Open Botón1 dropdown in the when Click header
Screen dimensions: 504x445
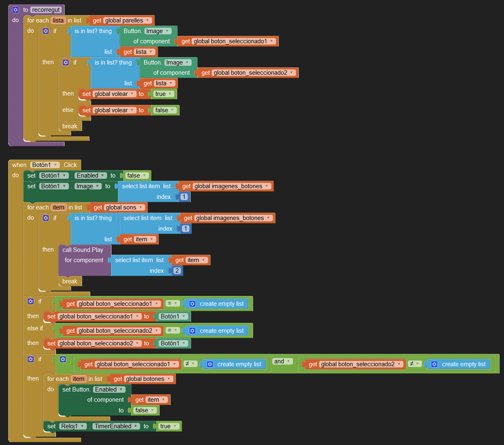[x=56, y=165]
